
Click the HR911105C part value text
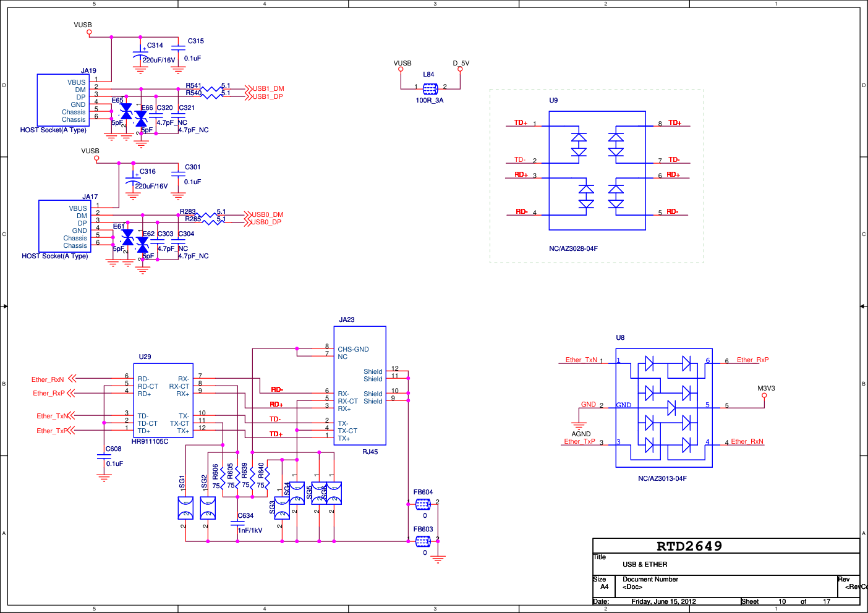point(150,442)
